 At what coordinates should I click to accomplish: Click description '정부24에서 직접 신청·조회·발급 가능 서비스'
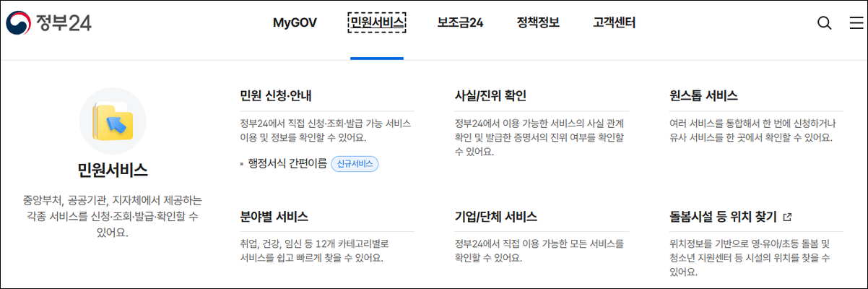[326, 129]
